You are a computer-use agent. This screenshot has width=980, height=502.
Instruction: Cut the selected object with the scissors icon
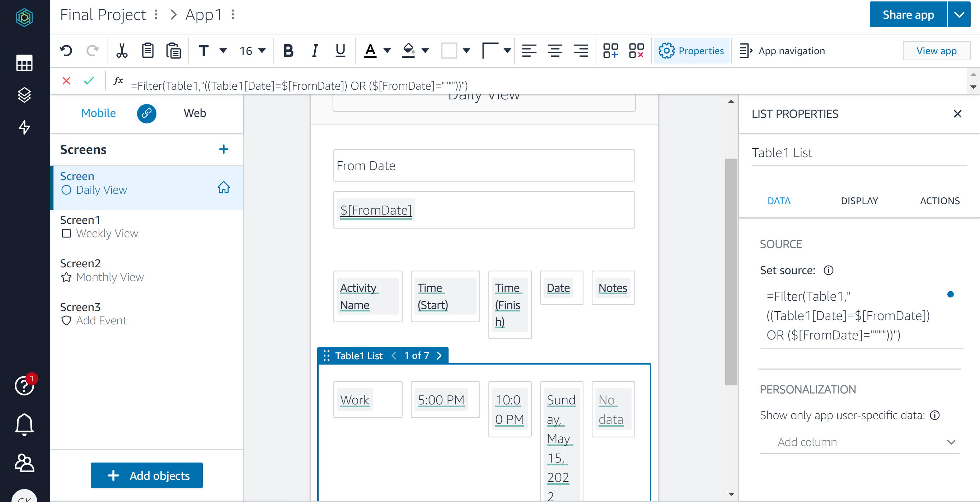point(121,51)
